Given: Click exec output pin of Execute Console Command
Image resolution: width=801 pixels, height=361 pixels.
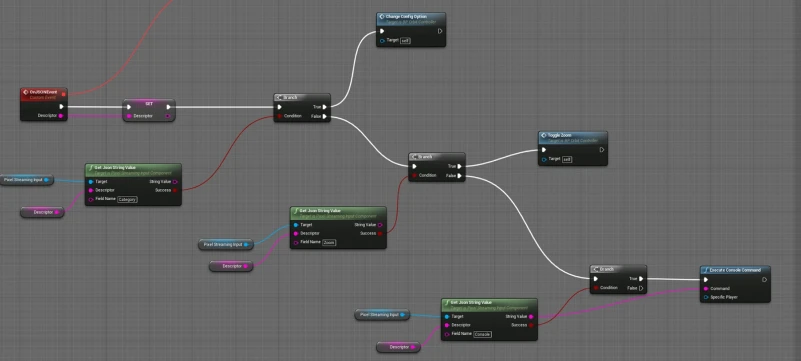Looking at the screenshot, I should 764,279.
